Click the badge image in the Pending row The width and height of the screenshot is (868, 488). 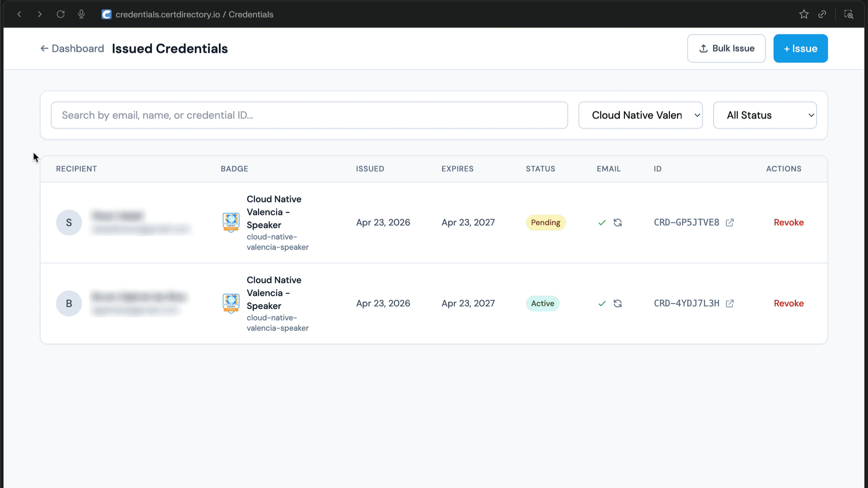(231, 222)
